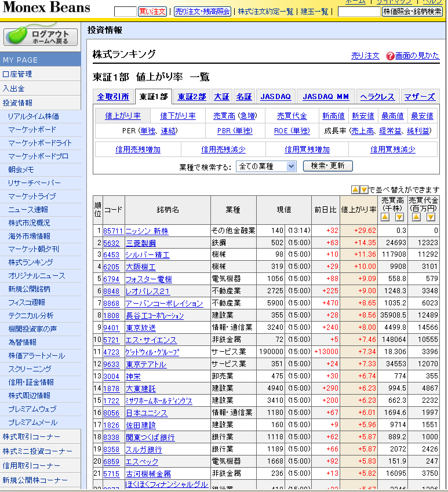
Task: Sort 売買代金 column descending with down arrow
Action: [431, 217]
